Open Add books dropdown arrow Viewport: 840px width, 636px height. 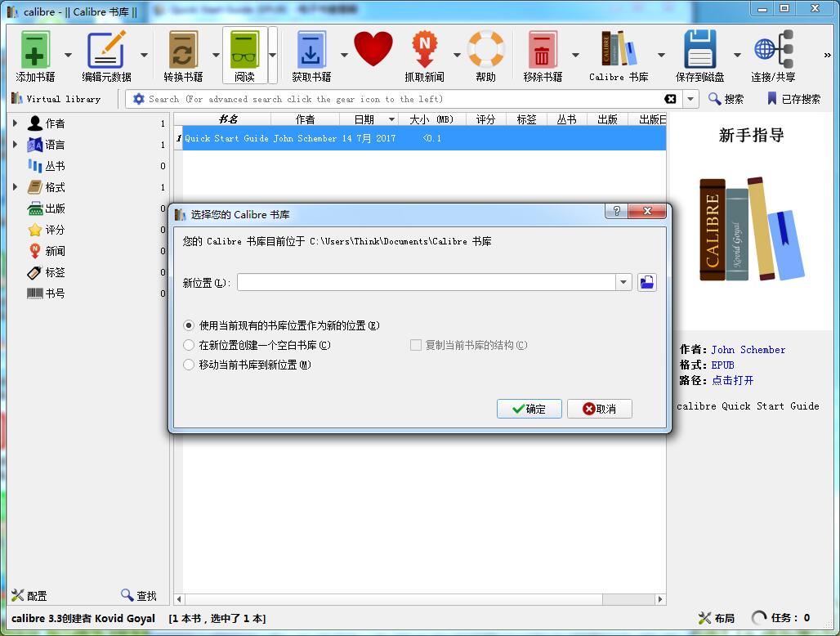pyautogui.click(x=68, y=56)
